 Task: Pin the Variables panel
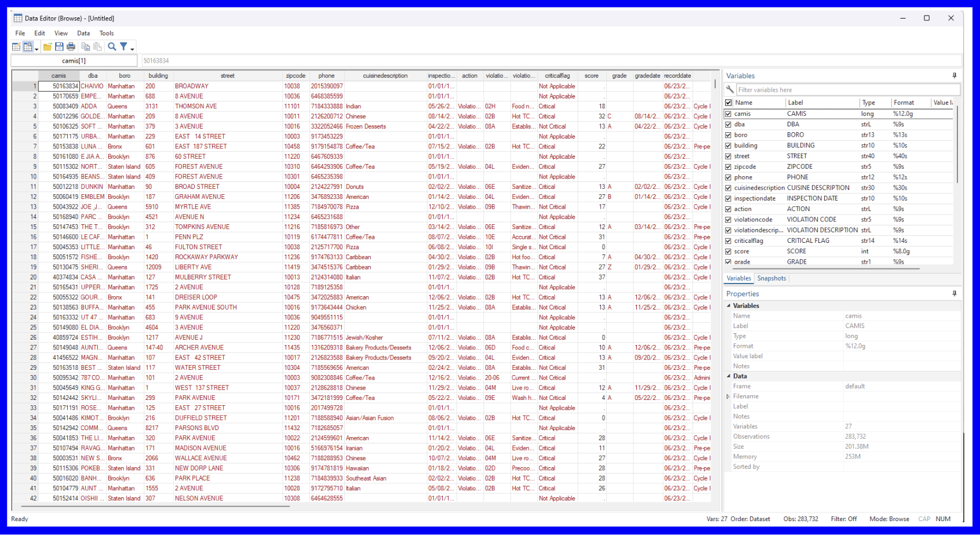pos(954,76)
